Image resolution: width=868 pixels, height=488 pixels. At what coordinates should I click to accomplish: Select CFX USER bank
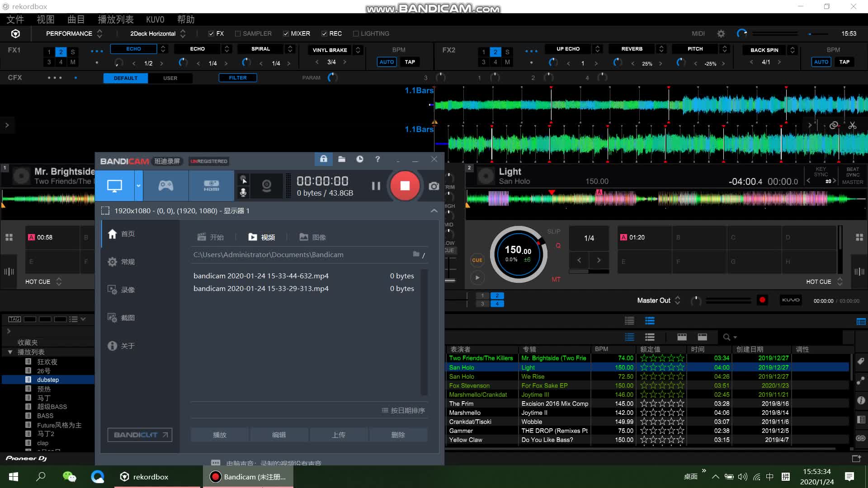tap(170, 78)
